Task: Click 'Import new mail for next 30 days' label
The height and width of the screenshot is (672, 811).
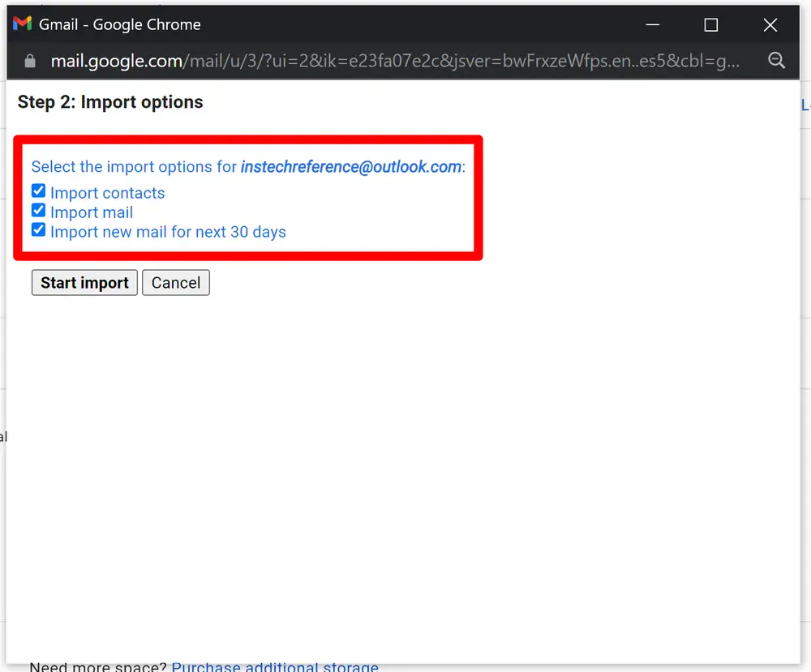Action: [168, 232]
